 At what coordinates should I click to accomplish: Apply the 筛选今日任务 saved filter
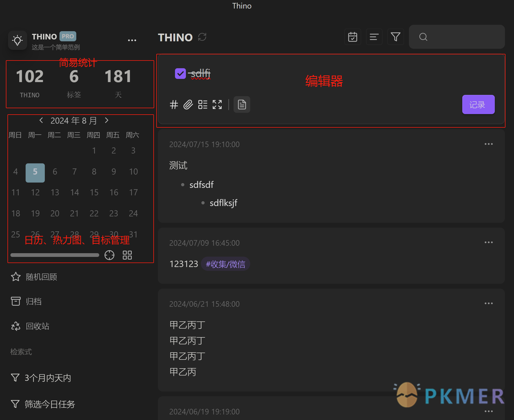43,404
